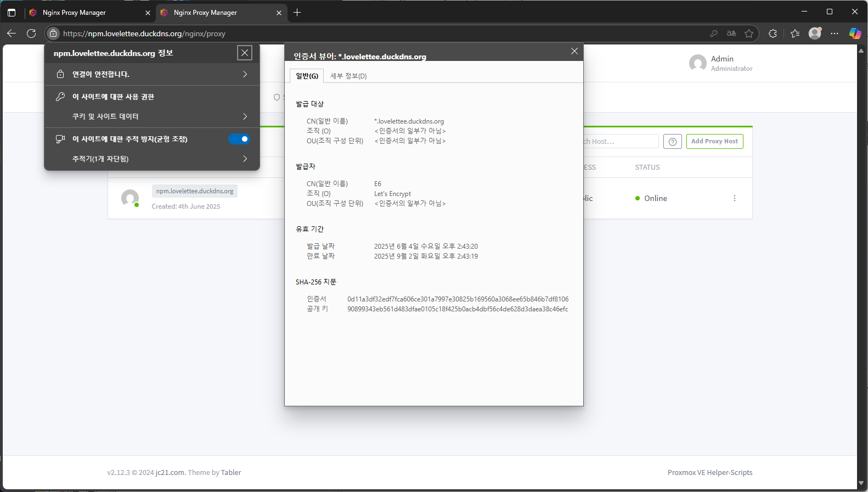Expand the trackers blocked entry
Image resolution: width=868 pixels, height=492 pixels.
pos(152,159)
